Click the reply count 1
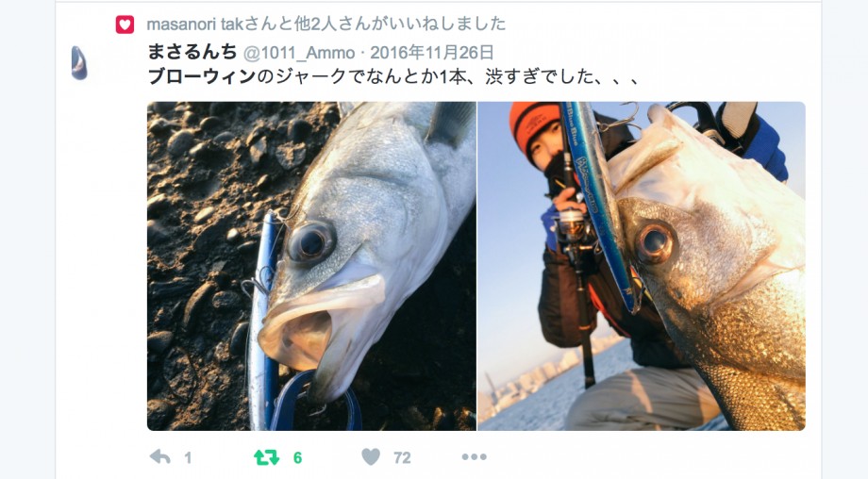This screenshot has height=479, width=868. pyautogui.click(x=188, y=458)
